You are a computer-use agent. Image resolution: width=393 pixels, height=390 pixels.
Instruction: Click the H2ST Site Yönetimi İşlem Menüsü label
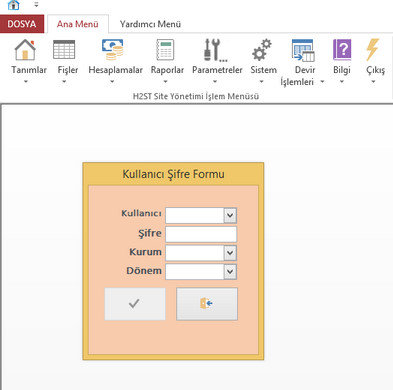[x=196, y=96]
